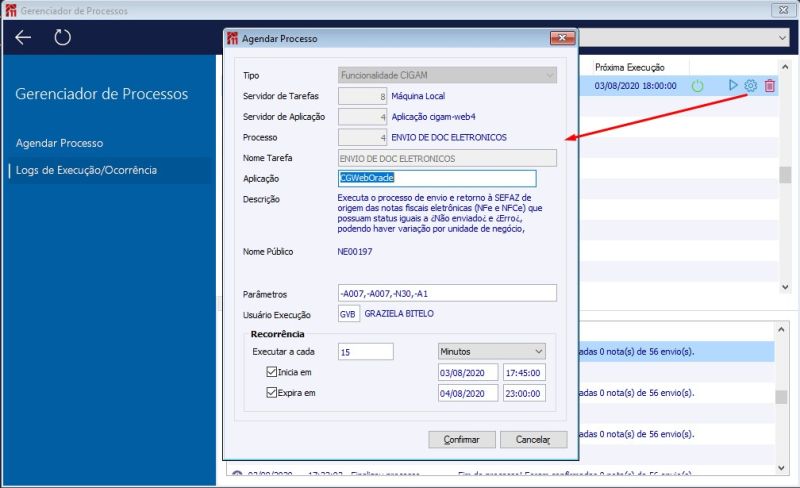Click the Aplicação cigam-web4 text

point(433,117)
